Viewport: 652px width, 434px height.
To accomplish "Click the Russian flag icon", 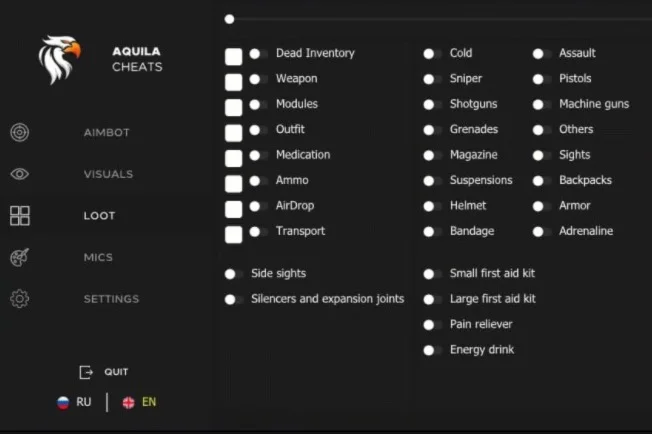I will coord(63,402).
